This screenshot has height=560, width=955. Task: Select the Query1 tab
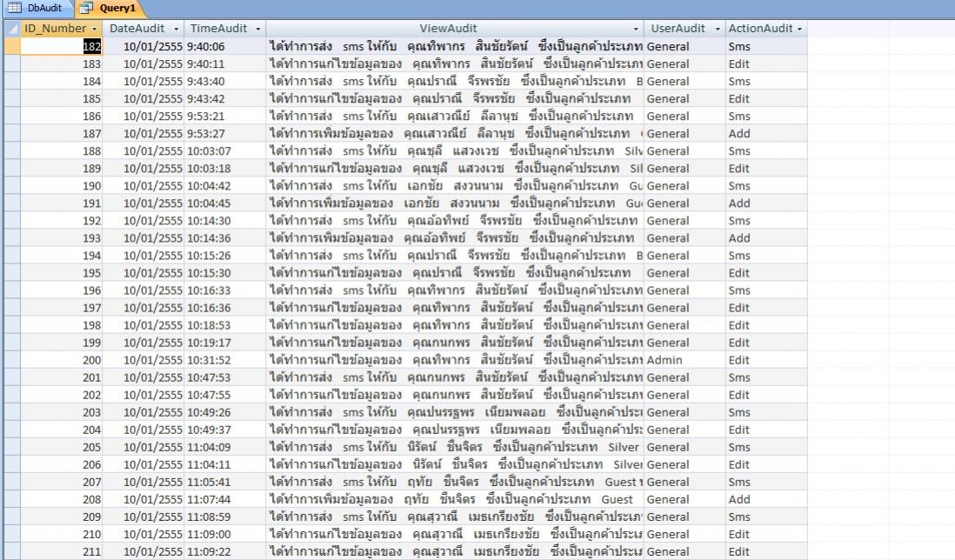click(x=110, y=8)
